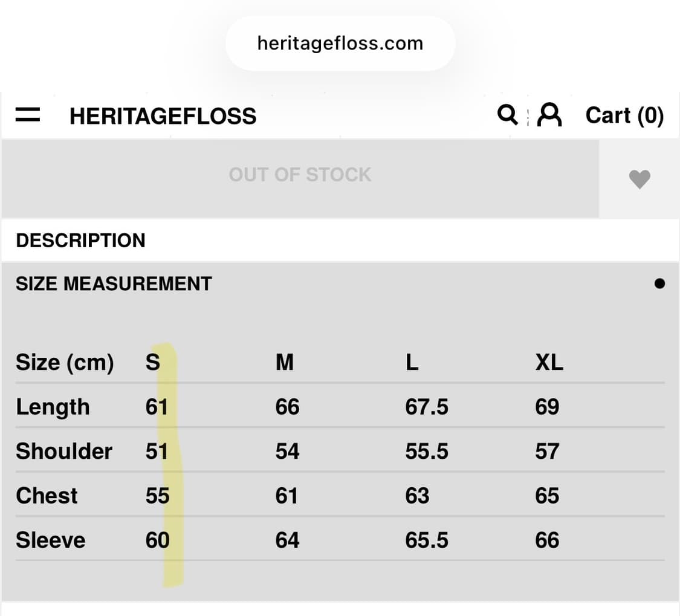Open the Cart (0) link
The width and height of the screenshot is (680, 616).
624,115
